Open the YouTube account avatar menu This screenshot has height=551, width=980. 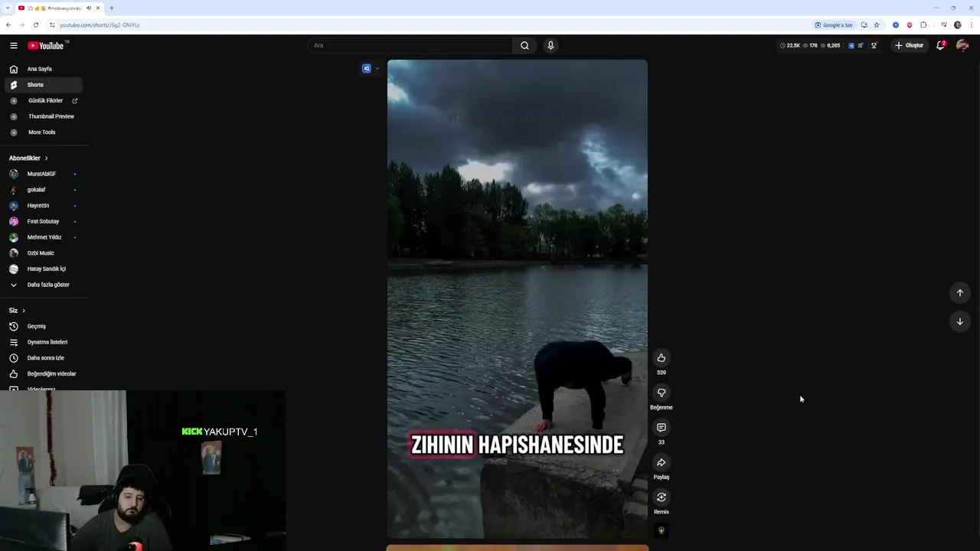pyautogui.click(x=962, y=45)
